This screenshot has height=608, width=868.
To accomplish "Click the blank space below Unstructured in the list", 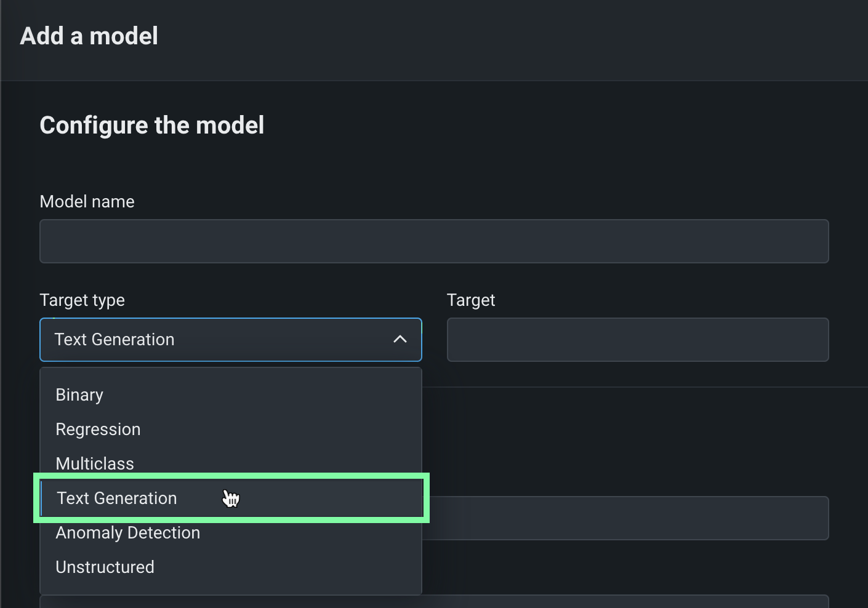I will [231, 588].
